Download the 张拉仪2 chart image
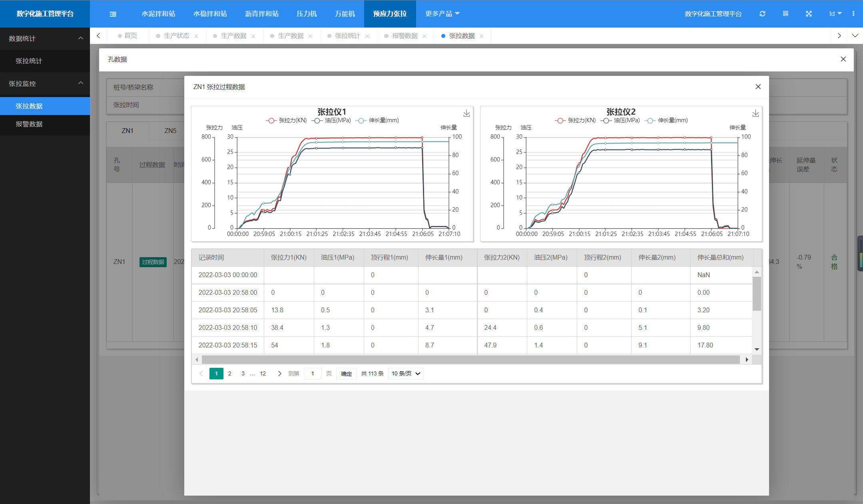Screen dimensions: 863x504 755,113
